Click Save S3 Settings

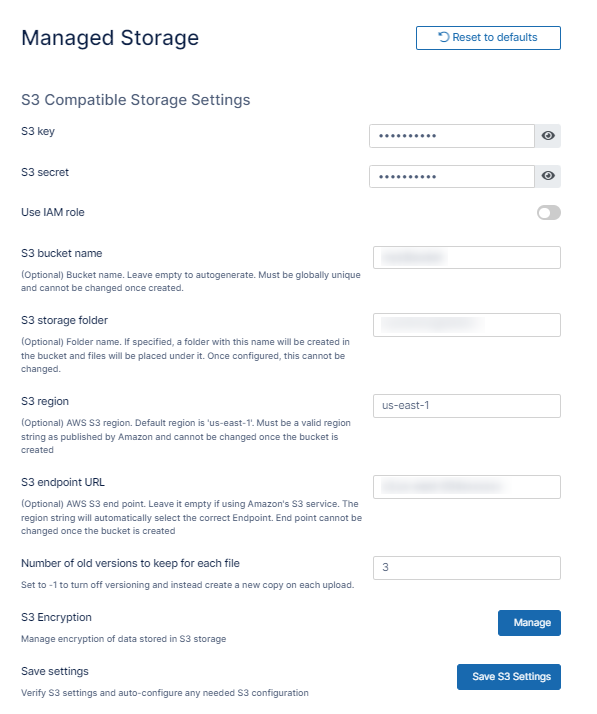coord(509,677)
